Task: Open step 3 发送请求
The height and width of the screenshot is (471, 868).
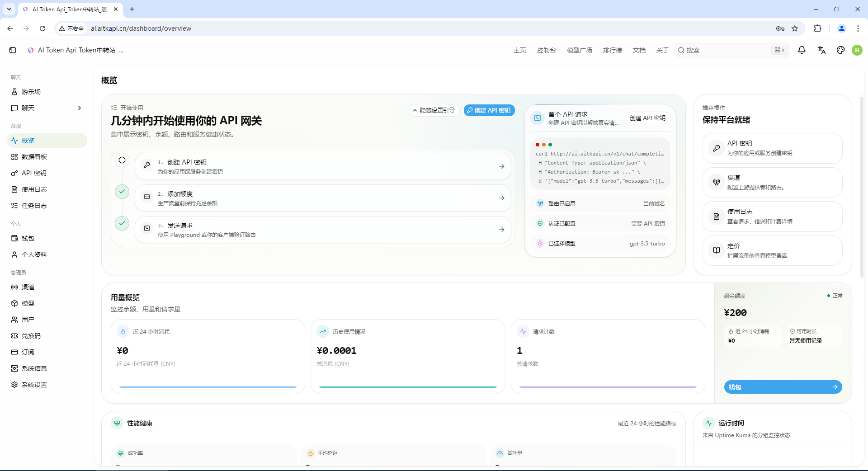Action: point(323,230)
